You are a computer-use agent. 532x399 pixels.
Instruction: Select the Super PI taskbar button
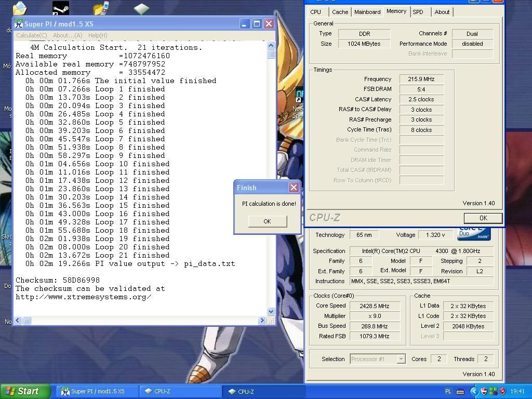(96, 391)
